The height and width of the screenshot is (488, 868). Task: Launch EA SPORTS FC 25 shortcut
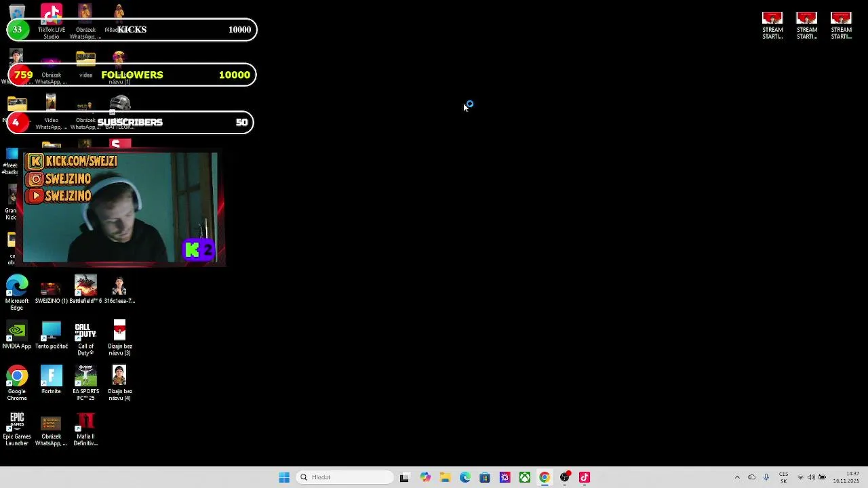85,384
